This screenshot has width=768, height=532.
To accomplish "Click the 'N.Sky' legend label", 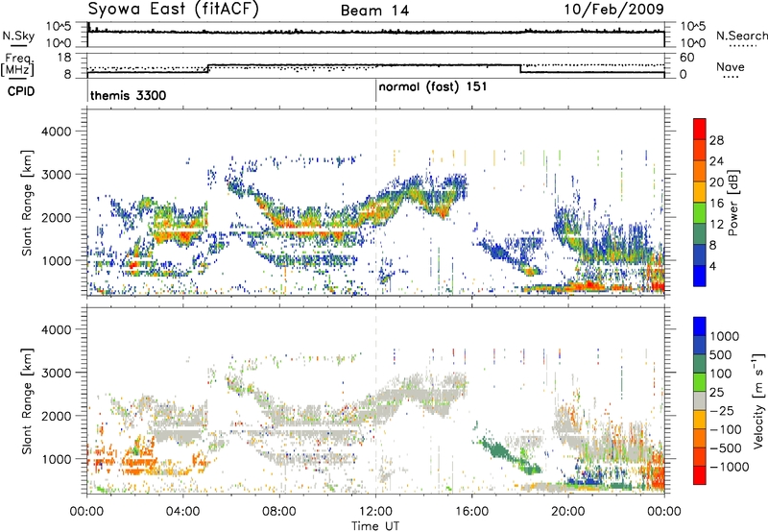I will [18, 36].
